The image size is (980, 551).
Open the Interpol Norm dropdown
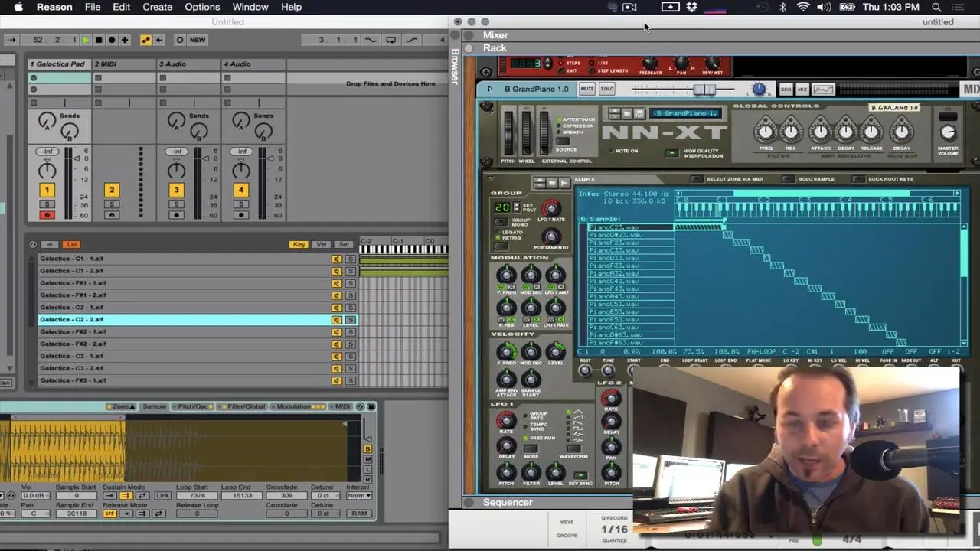pos(359,496)
